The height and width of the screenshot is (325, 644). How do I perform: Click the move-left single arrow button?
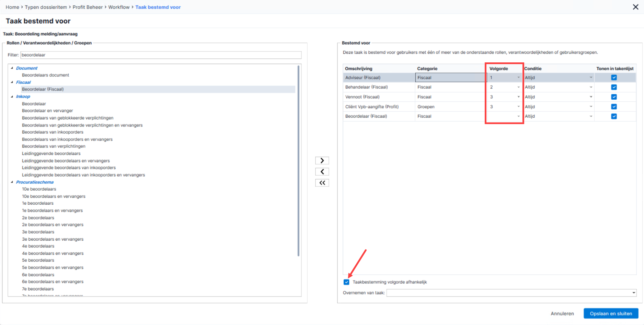[322, 172]
